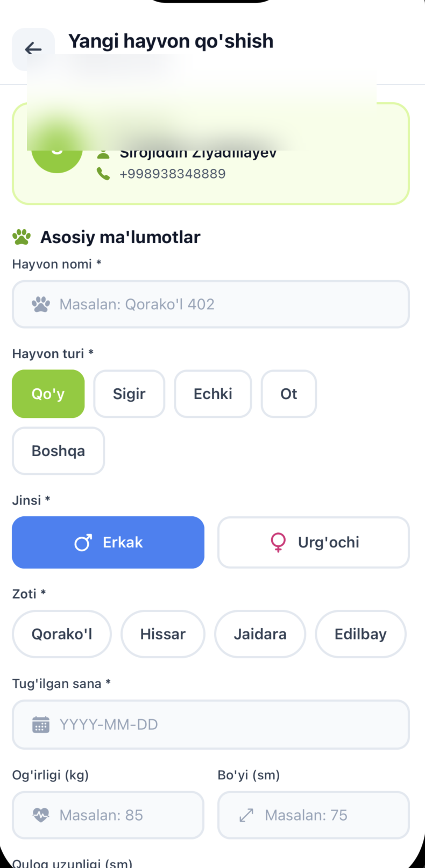Select Qo'y as animal type
This screenshot has height=868, width=425.
[x=48, y=394]
